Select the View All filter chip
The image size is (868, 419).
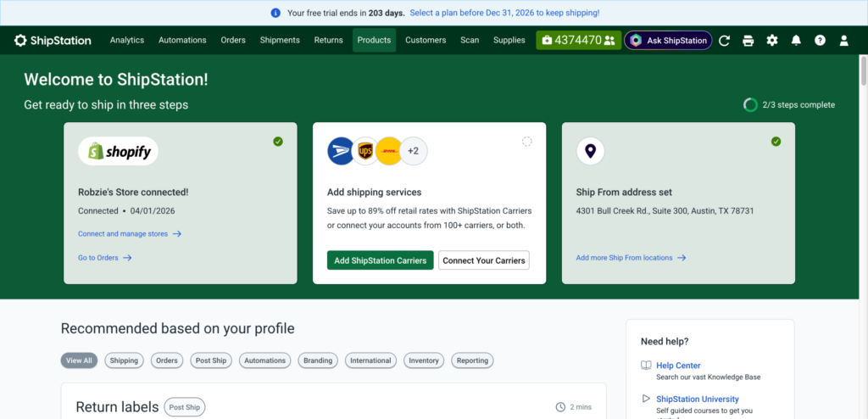coord(79,360)
